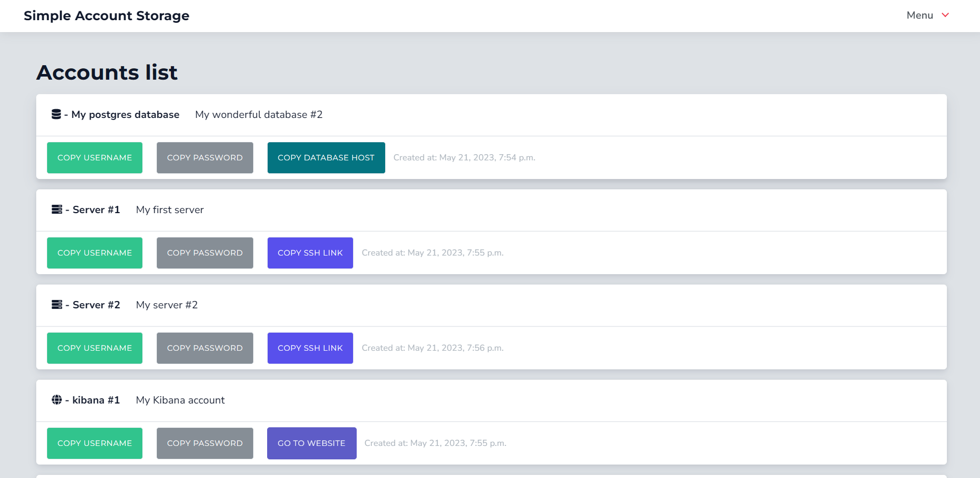This screenshot has width=980, height=478.
Task: Click the server icon beside Server #2
Action: tap(56, 305)
